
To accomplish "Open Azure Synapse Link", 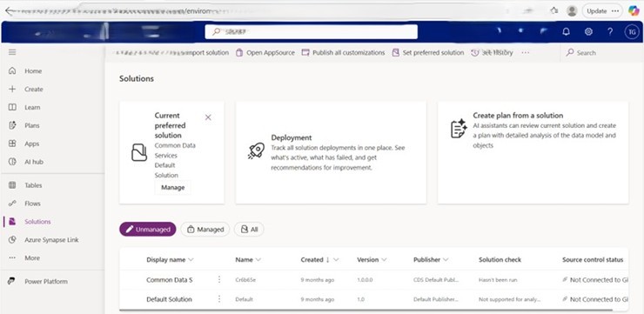I will [51, 240].
